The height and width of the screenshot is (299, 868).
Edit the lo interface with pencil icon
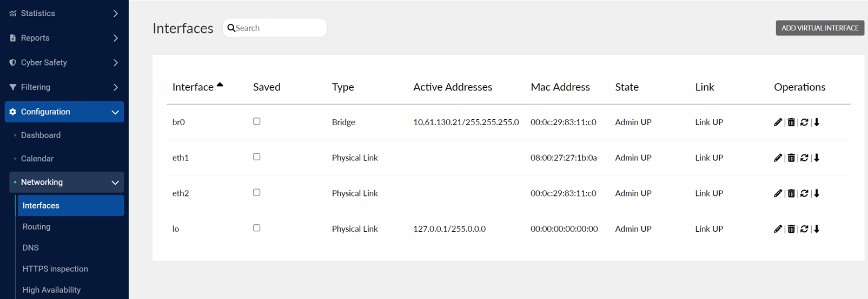(778, 229)
